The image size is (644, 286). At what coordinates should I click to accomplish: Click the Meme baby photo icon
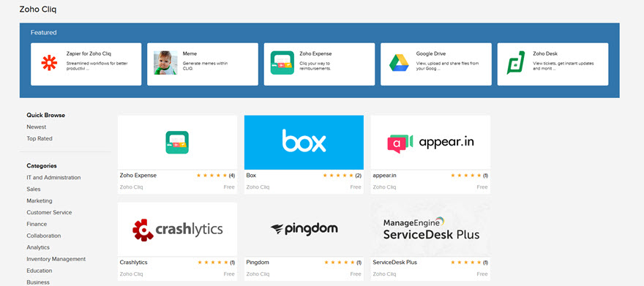[165, 63]
